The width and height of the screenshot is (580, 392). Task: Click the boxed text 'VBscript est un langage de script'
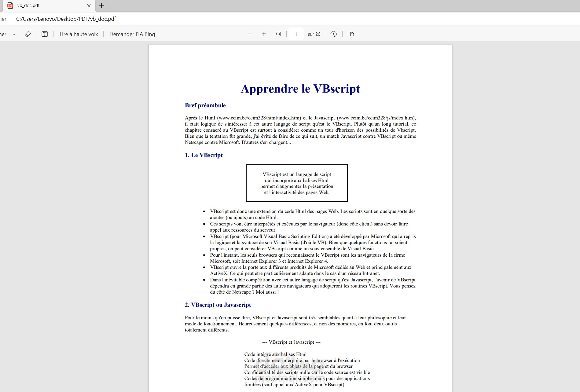pyautogui.click(x=297, y=174)
